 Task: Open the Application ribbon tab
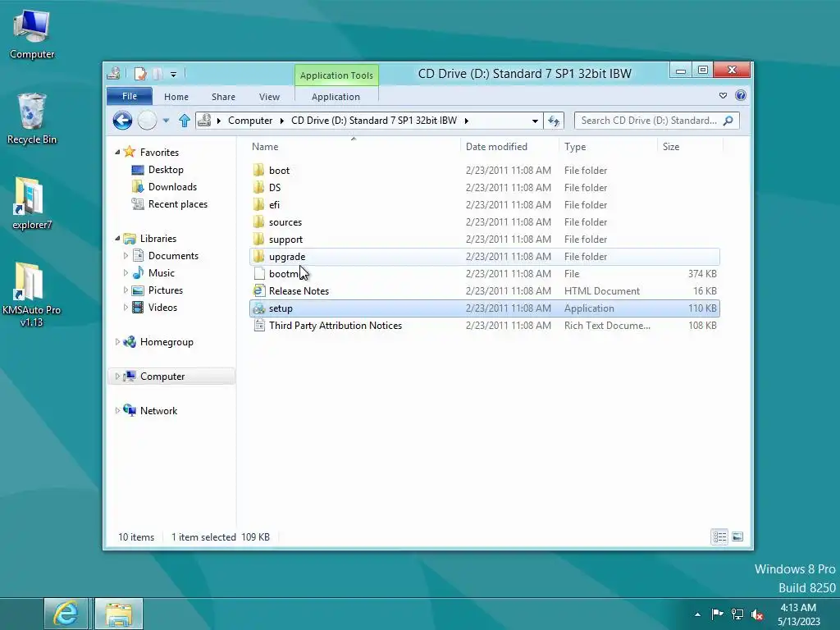point(336,97)
